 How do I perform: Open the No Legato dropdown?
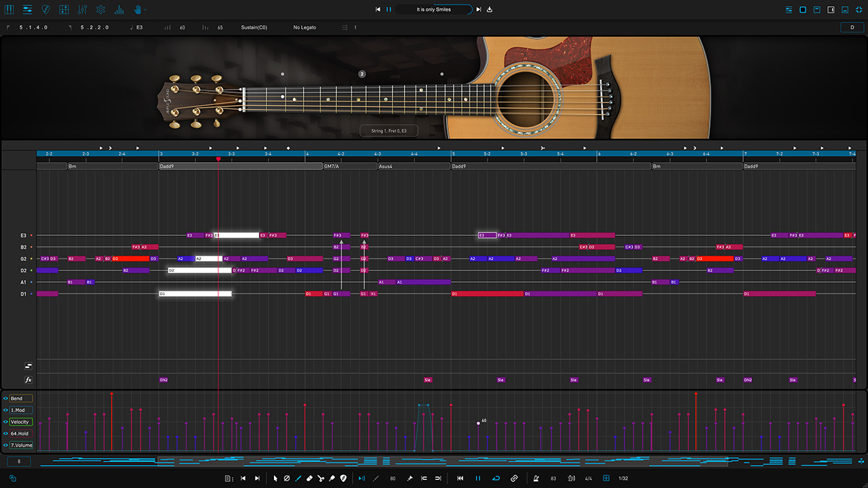click(304, 28)
